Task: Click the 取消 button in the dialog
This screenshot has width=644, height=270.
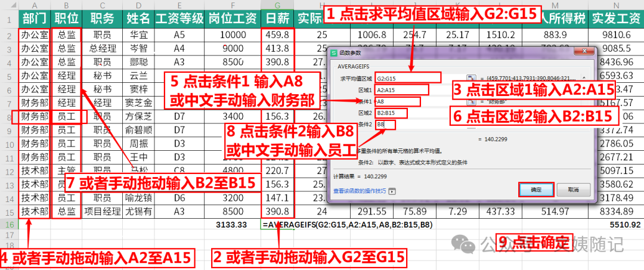Action: 574,190
